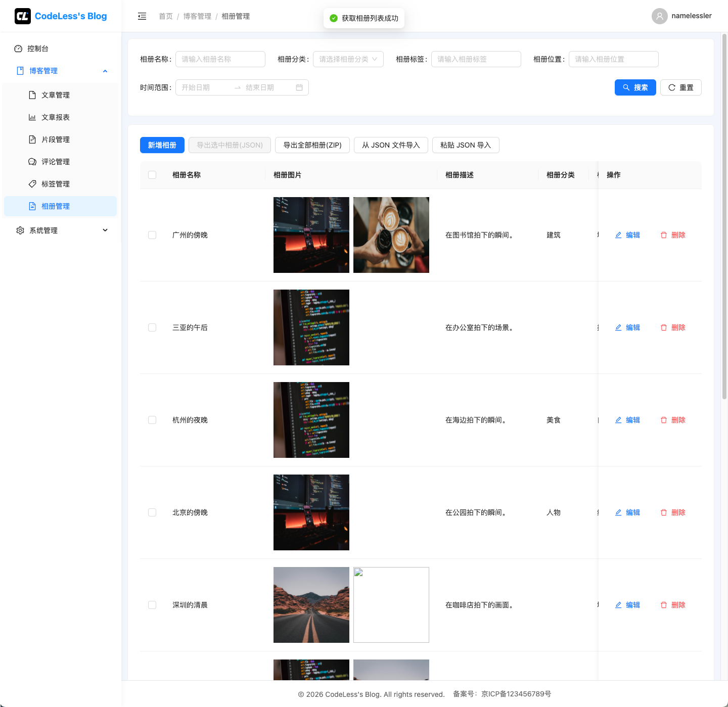Open 控制台 in the sidebar

(61, 49)
